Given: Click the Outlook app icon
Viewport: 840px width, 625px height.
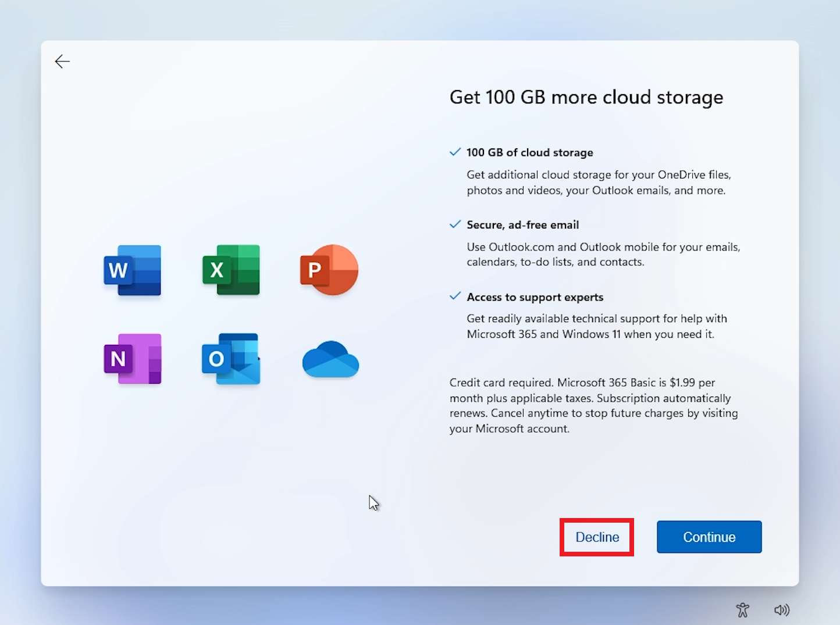Looking at the screenshot, I should (230, 359).
